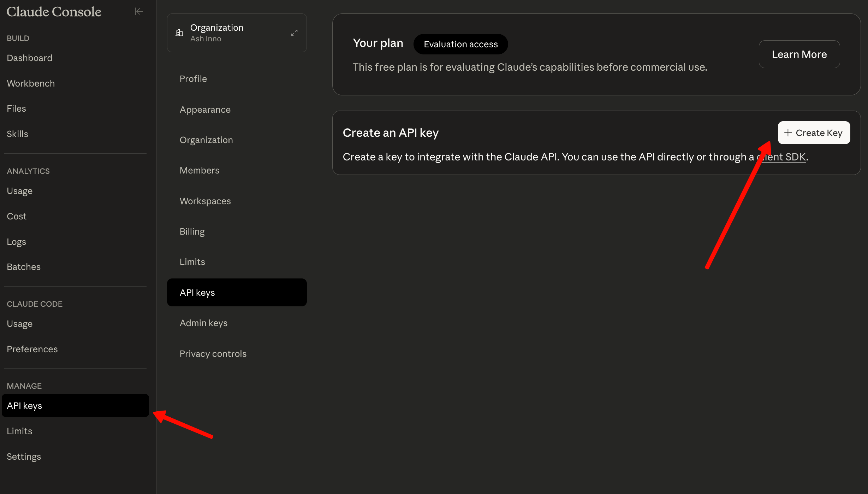The width and height of the screenshot is (868, 494).
Task: Open Privacy controls
Action: pyautogui.click(x=213, y=354)
